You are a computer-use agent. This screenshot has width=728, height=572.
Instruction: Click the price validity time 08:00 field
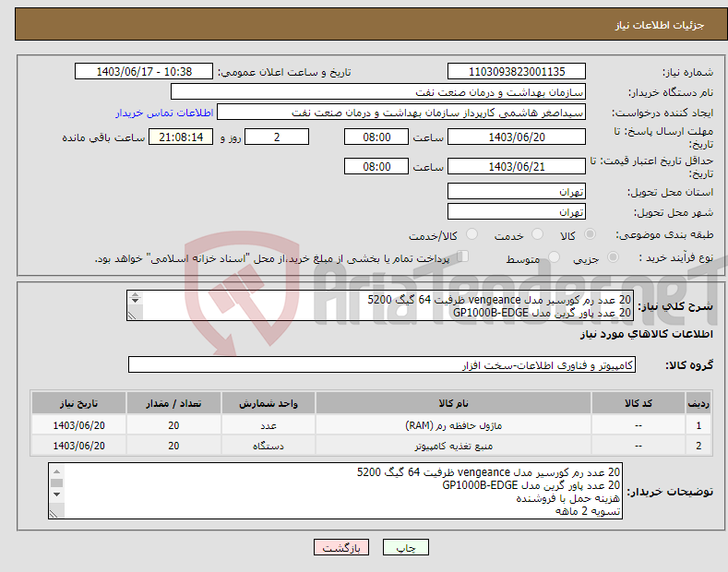(376, 166)
